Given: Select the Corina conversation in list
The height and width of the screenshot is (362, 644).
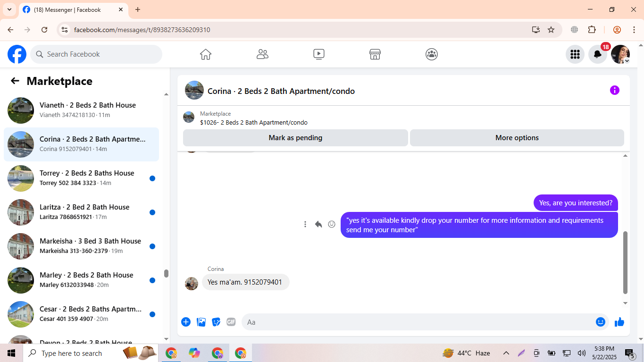Looking at the screenshot, I should (x=81, y=144).
